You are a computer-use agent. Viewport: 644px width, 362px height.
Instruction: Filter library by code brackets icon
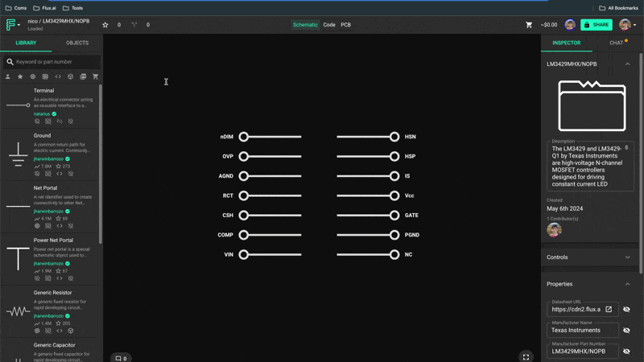[x=58, y=76]
